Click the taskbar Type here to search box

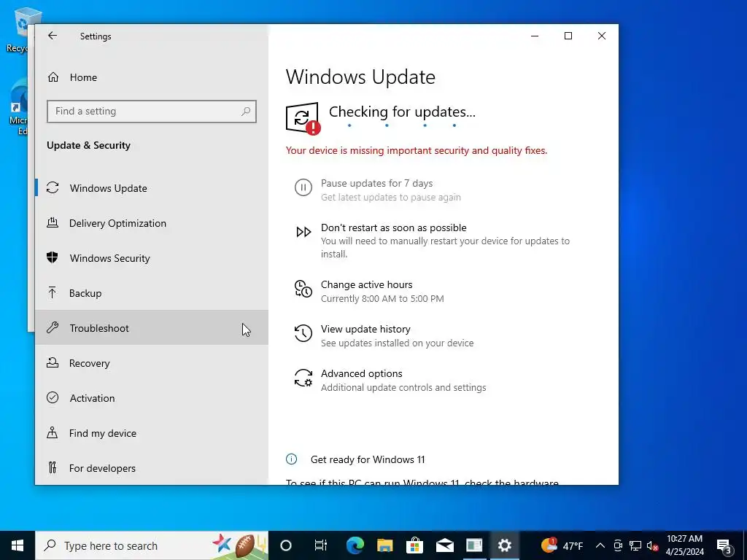point(152,545)
